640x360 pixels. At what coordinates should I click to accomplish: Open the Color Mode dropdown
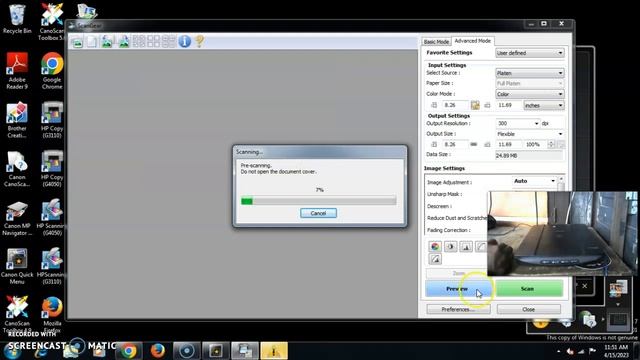coord(530,94)
